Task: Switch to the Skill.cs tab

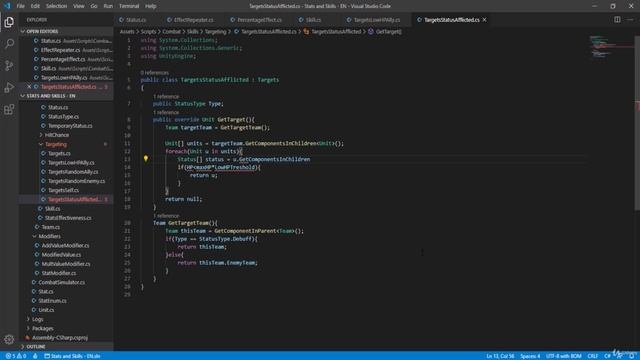Action: (x=313, y=20)
